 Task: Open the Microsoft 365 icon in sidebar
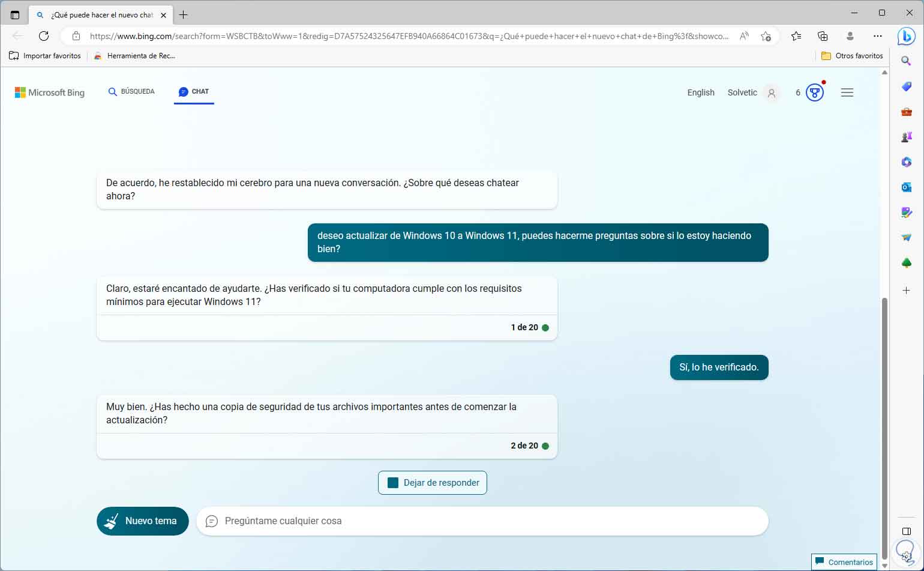click(906, 162)
